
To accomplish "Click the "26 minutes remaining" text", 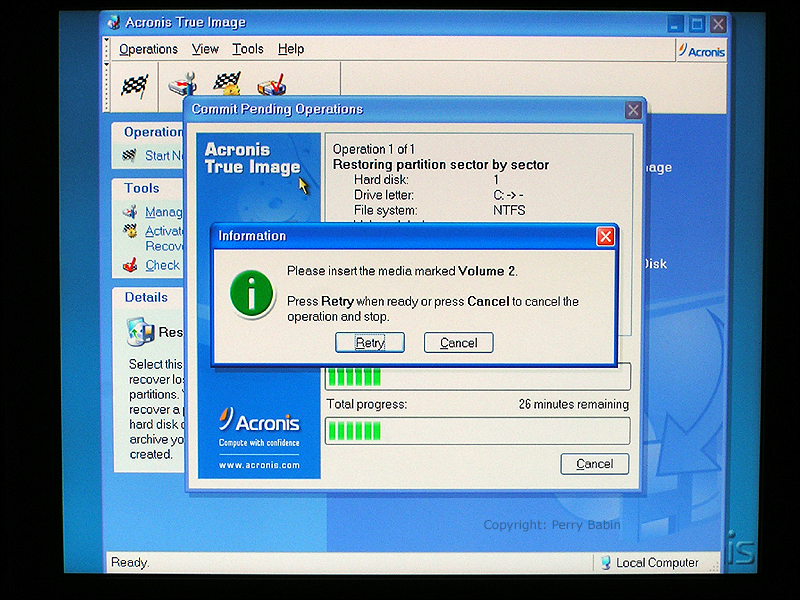I will point(573,404).
